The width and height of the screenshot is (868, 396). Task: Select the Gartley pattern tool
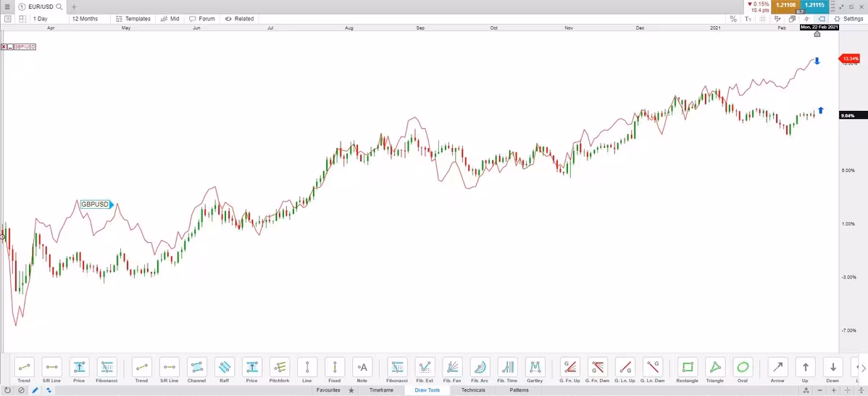(x=535, y=367)
